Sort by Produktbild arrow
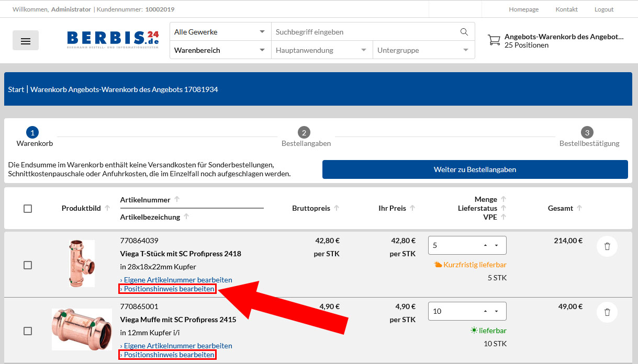Screen dimensions: 638x364 pos(107,208)
